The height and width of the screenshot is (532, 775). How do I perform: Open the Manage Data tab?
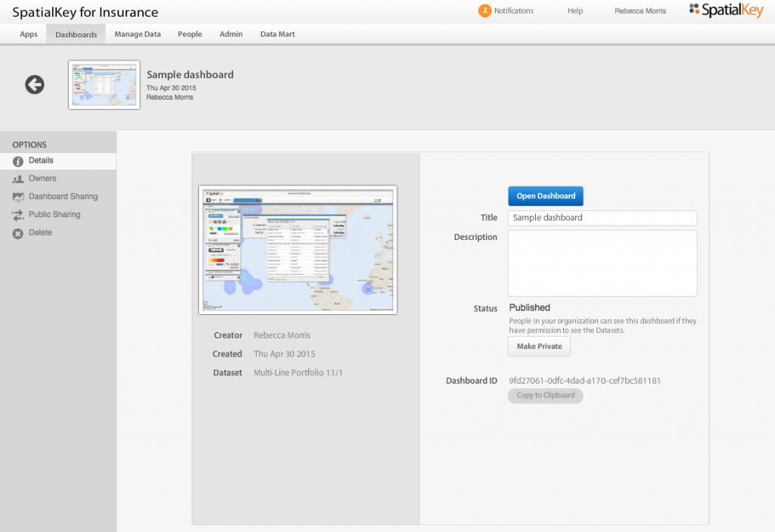138,34
